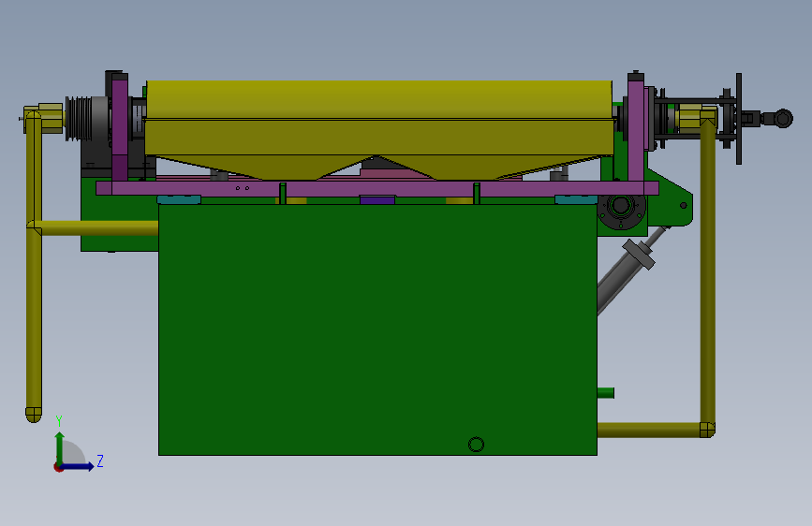Select the round bearing flange below the right bracket
Screen dimensions: 812x526
click(x=621, y=206)
